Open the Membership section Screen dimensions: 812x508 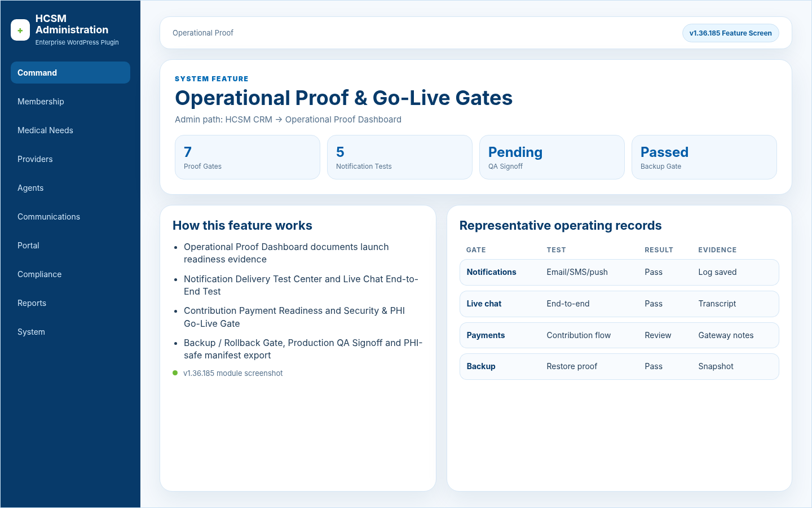pos(70,102)
